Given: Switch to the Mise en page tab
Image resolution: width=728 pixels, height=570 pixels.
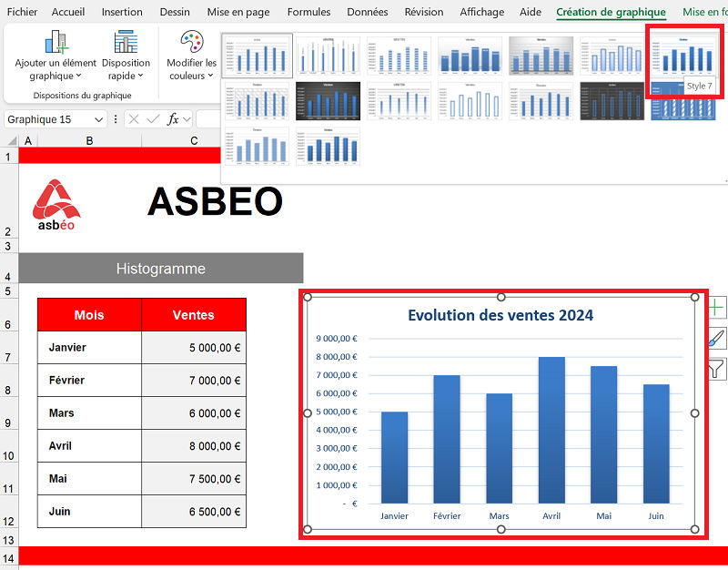Looking at the screenshot, I should click(238, 12).
